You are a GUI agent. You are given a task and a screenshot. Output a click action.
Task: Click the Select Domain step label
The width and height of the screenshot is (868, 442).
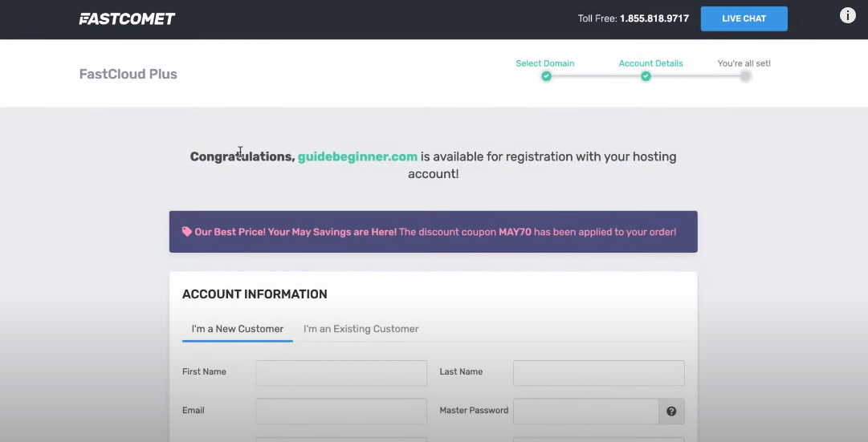coord(545,63)
